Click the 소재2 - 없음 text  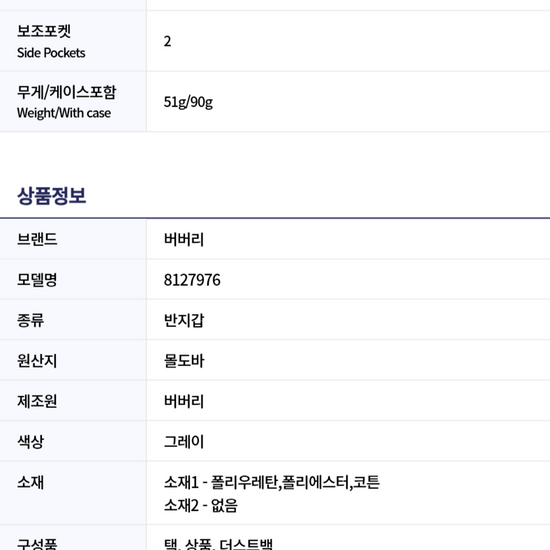201,505
